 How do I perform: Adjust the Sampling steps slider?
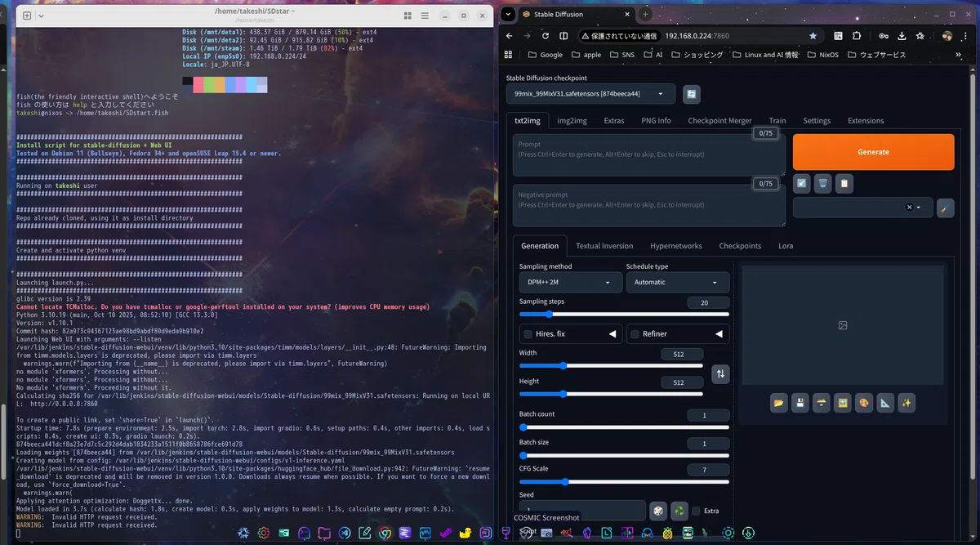click(624, 314)
